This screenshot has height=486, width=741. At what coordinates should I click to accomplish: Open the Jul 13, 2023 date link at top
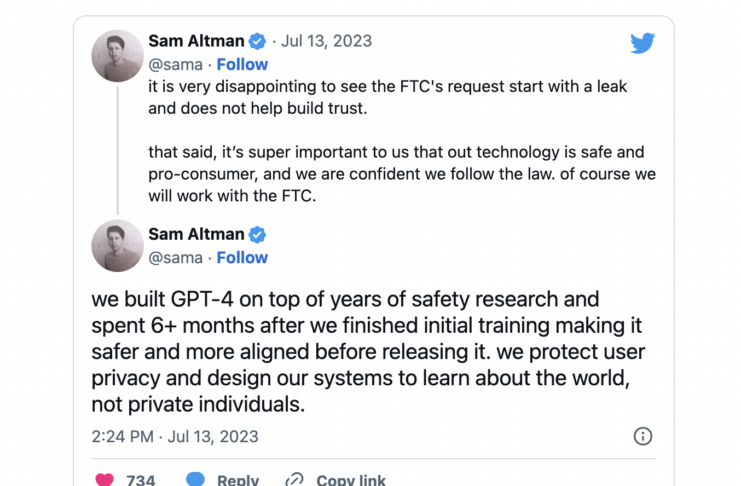point(327,41)
